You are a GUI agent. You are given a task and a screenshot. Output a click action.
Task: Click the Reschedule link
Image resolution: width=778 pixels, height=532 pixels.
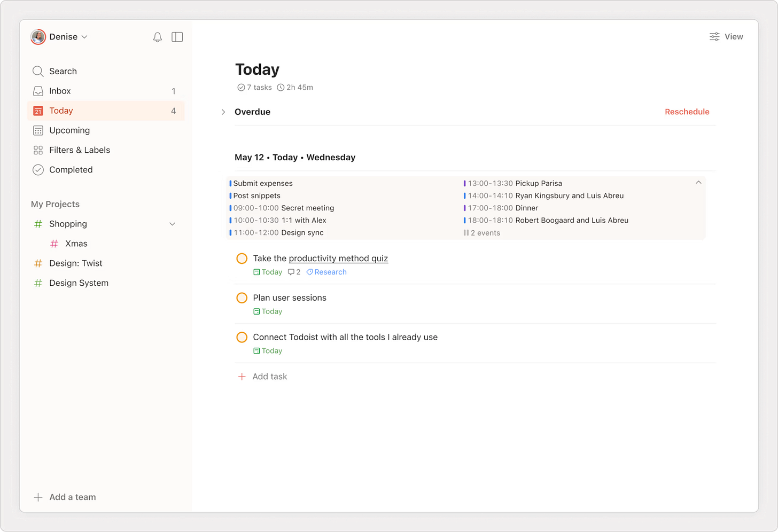pos(687,112)
